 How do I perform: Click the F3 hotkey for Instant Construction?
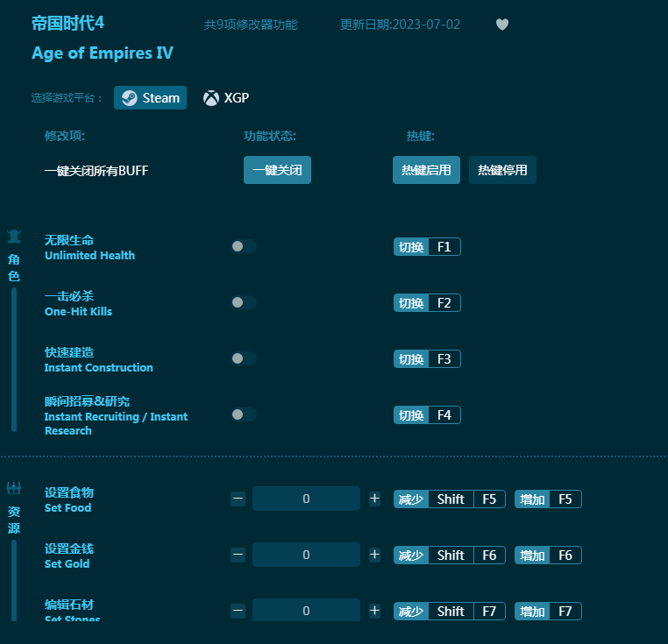click(x=427, y=359)
